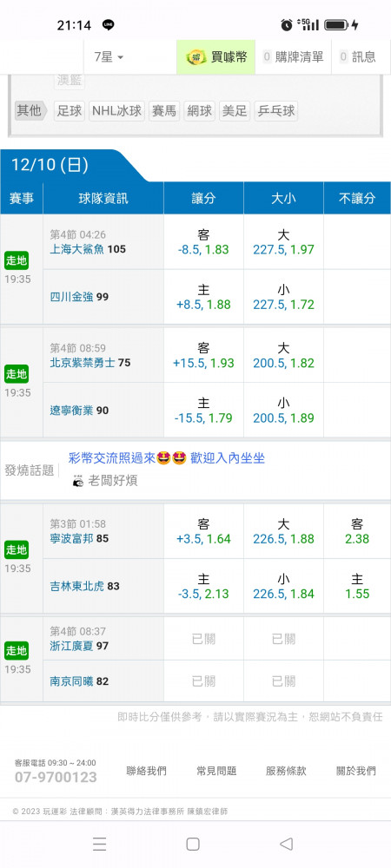This screenshot has width=391, height=868.
Task: Select 客 2.38 moneyline for 寧波富邦
Action: pyautogui.click(x=357, y=531)
